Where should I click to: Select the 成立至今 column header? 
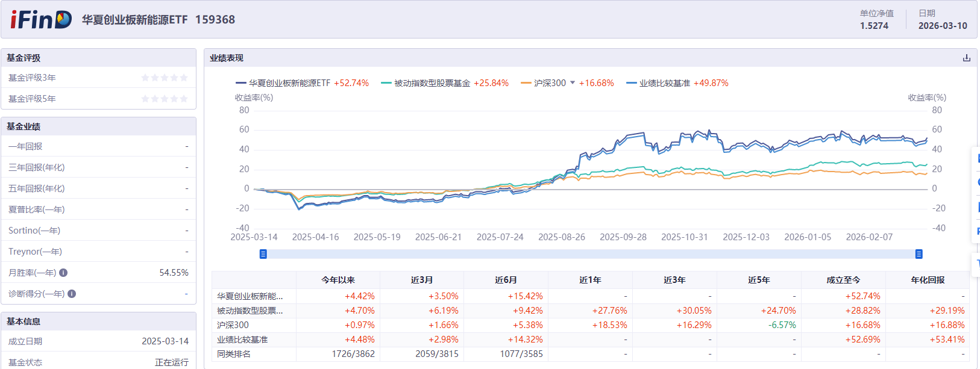pyautogui.click(x=843, y=280)
